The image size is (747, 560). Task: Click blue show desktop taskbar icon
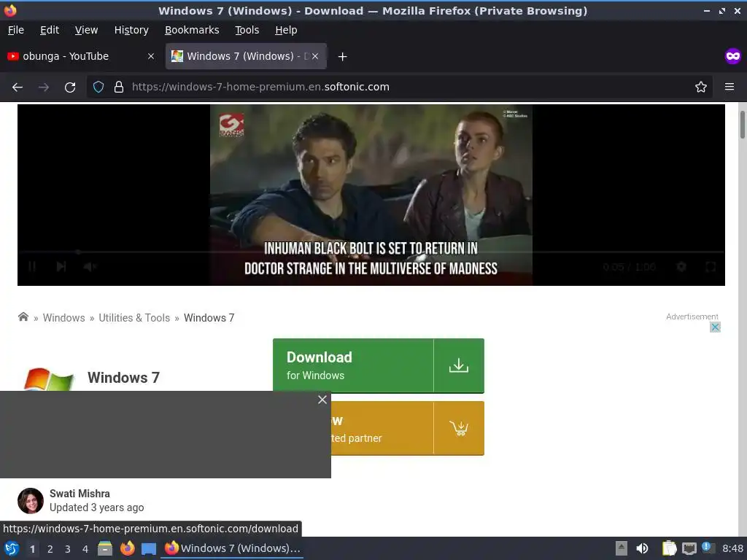[x=149, y=548]
